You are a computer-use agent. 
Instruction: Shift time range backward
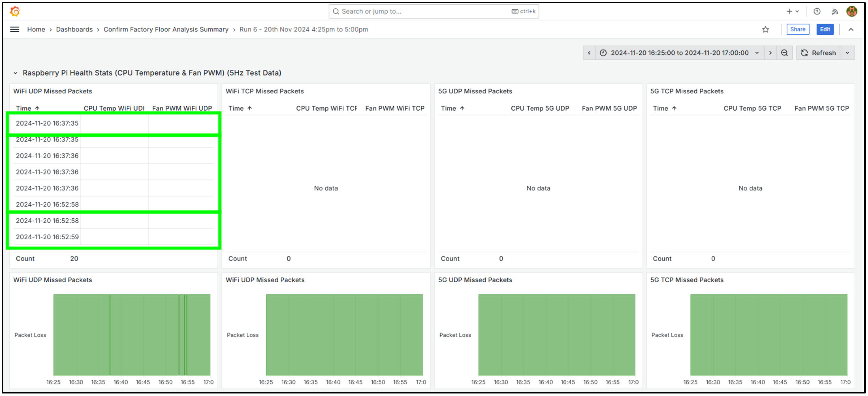click(589, 53)
